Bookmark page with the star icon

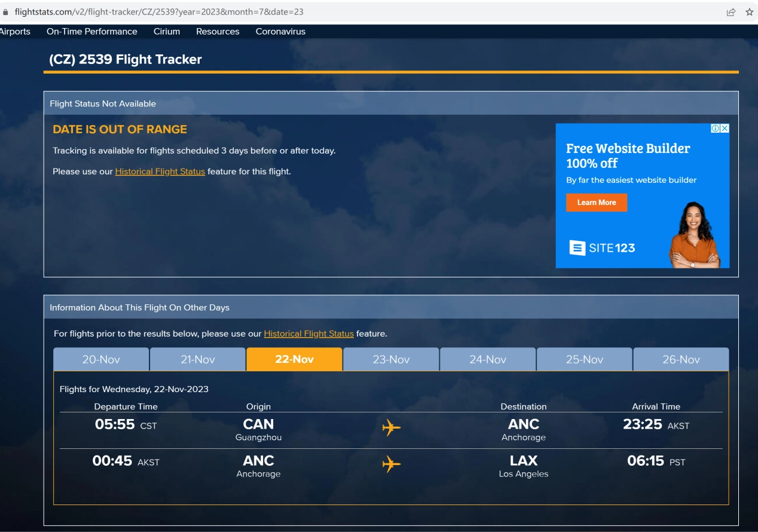click(x=750, y=12)
